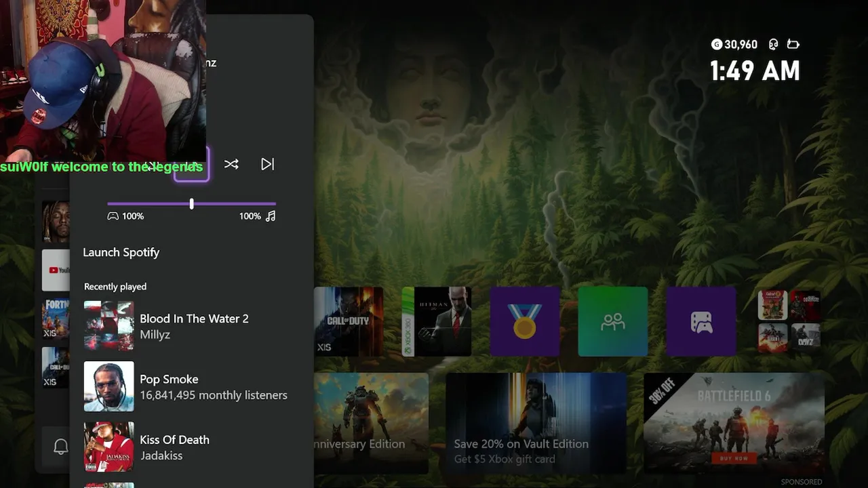
Task: Click the music note volume icon
Action: point(271,216)
